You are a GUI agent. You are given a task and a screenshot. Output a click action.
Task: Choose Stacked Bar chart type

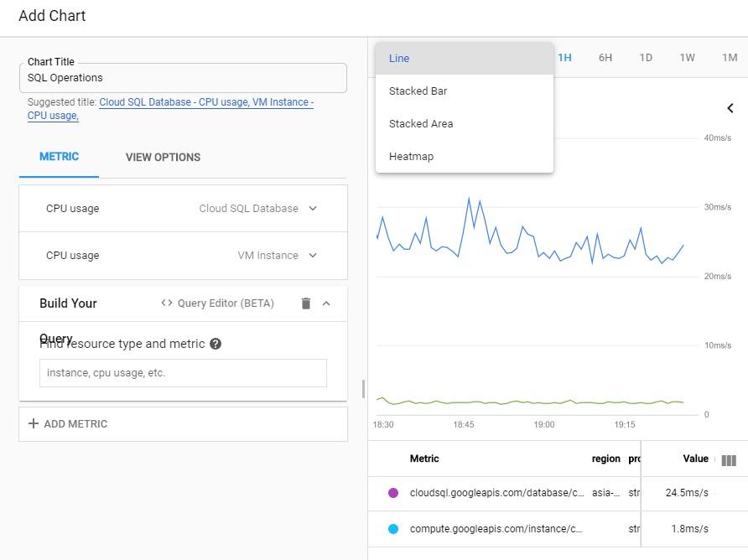[x=418, y=91]
